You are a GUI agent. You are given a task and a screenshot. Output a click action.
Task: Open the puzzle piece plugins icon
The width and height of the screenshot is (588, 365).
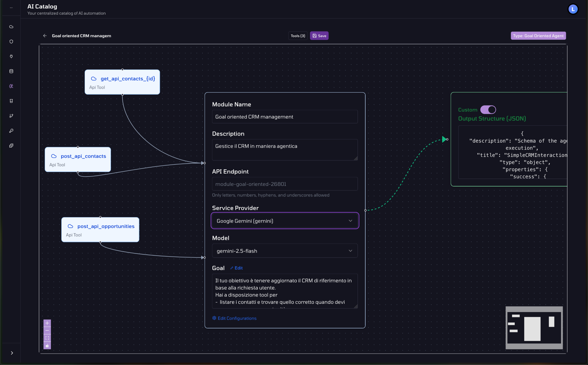11,146
